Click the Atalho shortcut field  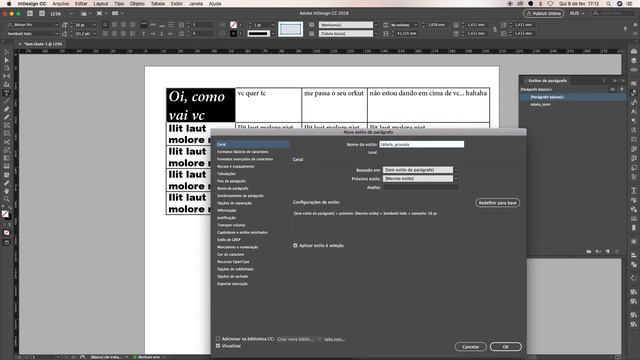420,188
